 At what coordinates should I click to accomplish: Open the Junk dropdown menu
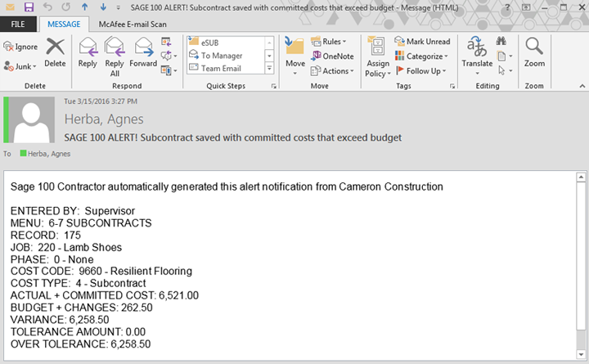[x=20, y=66]
